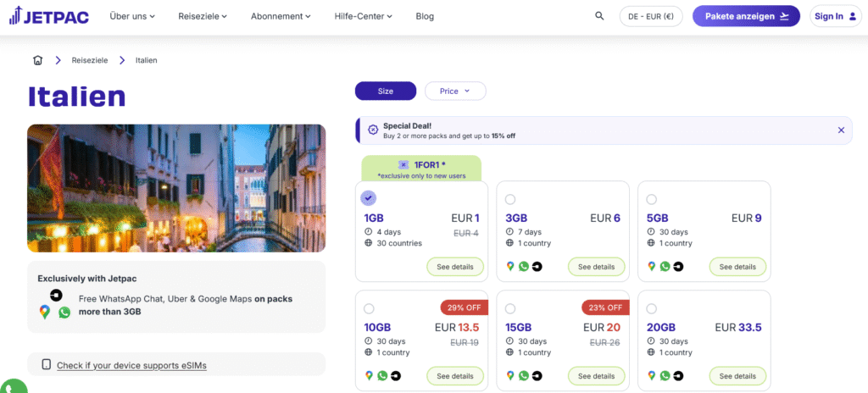Screen dimensions: 868x393
Task: Click WhatsApp icon on 3GB card
Action: pyautogui.click(x=524, y=266)
